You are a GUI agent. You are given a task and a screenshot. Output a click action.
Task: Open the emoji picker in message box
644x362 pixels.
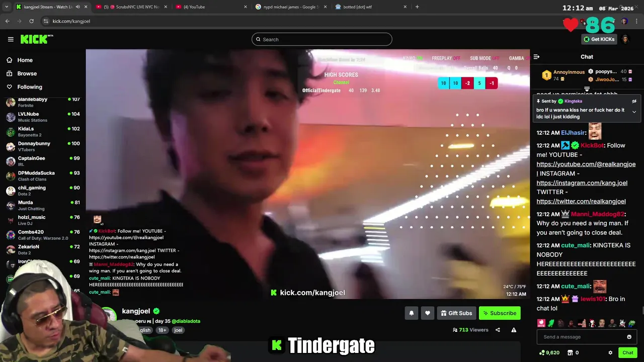[629, 337]
